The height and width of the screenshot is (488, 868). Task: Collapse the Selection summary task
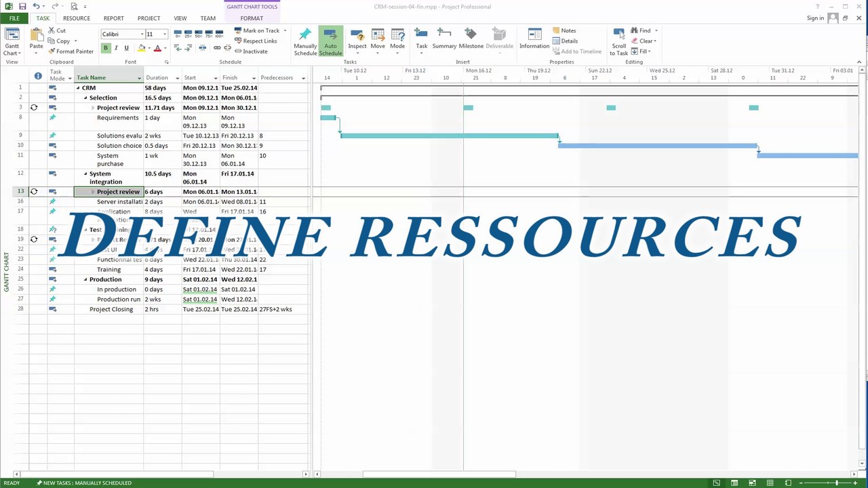(85, 98)
